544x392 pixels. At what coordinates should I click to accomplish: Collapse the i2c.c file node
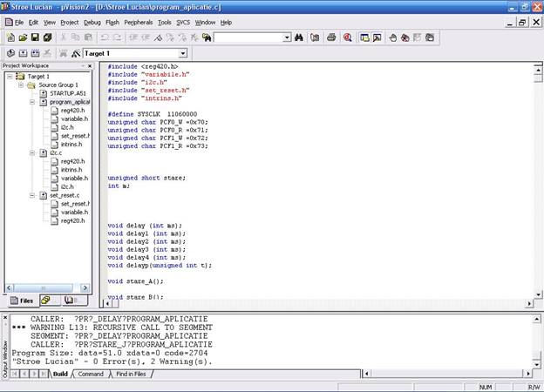32,153
